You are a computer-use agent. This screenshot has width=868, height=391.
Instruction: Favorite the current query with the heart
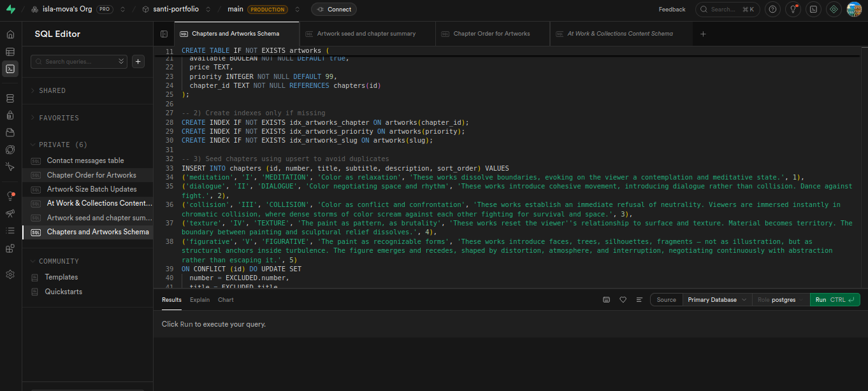coord(623,299)
